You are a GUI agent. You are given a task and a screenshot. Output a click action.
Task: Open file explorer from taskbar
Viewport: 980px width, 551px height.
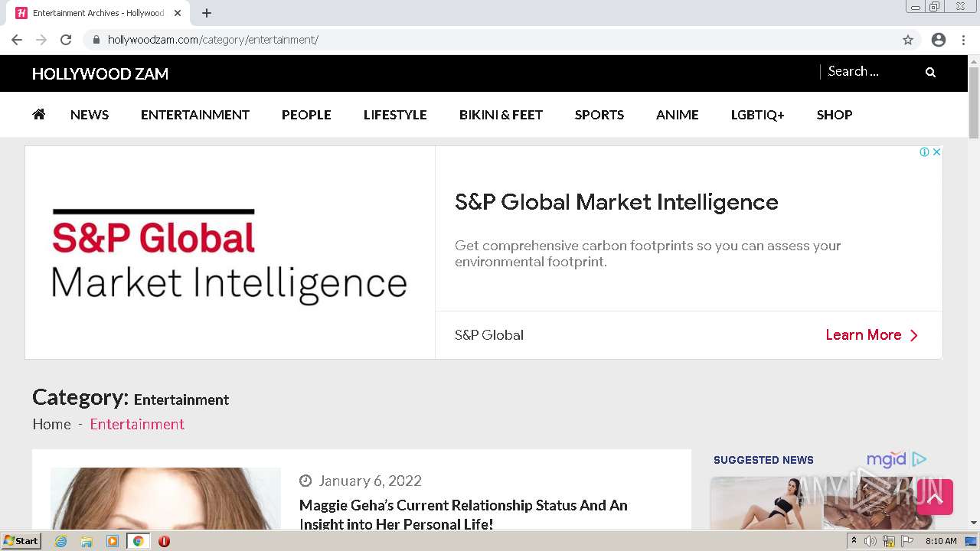point(87,541)
